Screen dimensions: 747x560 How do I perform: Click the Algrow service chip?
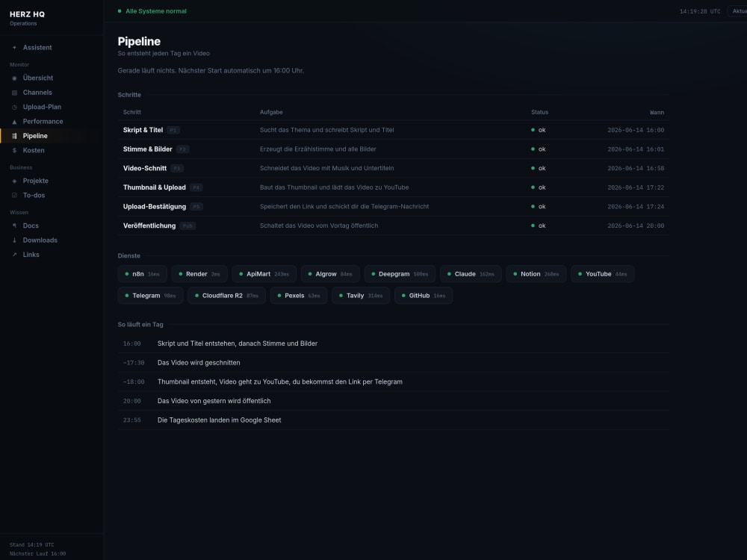tap(330, 274)
